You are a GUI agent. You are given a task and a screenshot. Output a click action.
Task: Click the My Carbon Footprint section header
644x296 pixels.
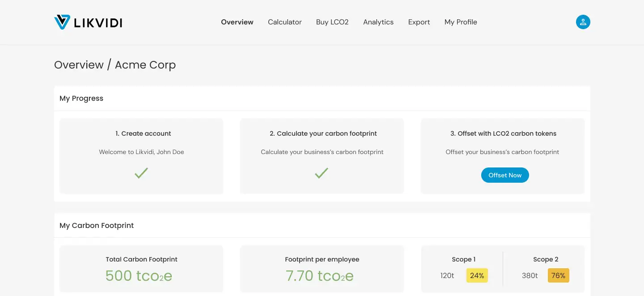click(97, 225)
